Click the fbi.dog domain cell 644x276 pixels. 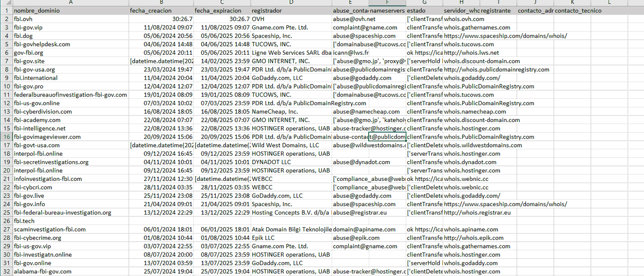coord(70,36)
